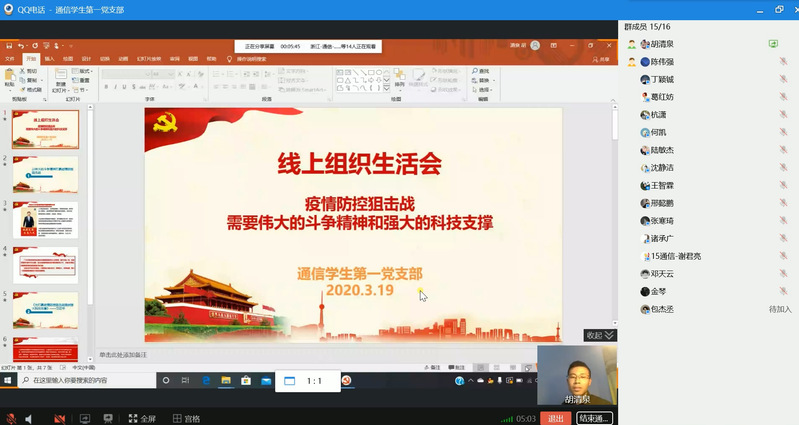Screen dimensions: 799x425
Task: Select the second slide thumbnail
Action: [x=44, y=174]
